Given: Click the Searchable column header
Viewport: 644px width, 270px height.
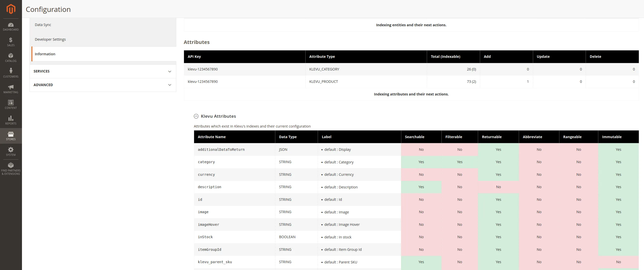Looking at the screenshot, I should coord(421,137).
